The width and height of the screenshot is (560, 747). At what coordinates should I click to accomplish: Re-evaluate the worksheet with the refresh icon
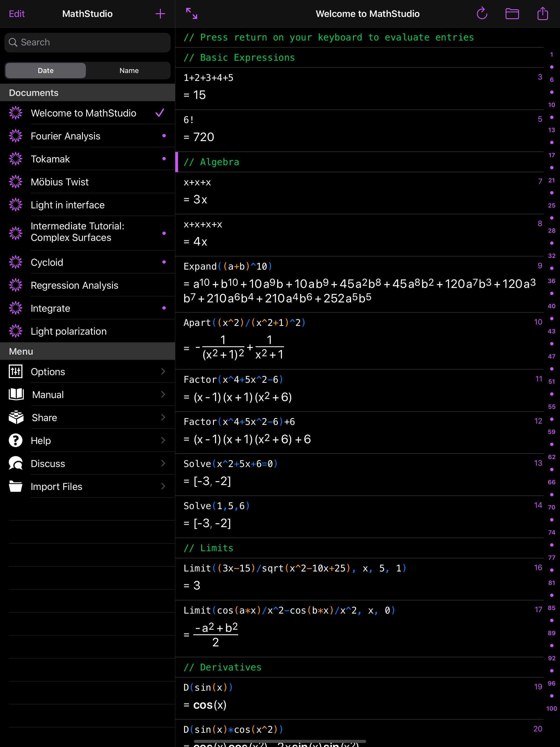[482, 13]
